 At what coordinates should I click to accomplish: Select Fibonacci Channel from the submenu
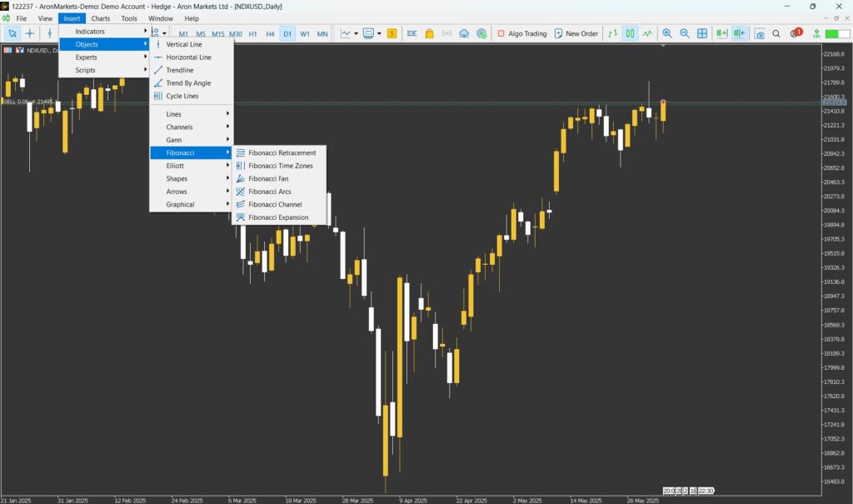[x=279, y=205]
